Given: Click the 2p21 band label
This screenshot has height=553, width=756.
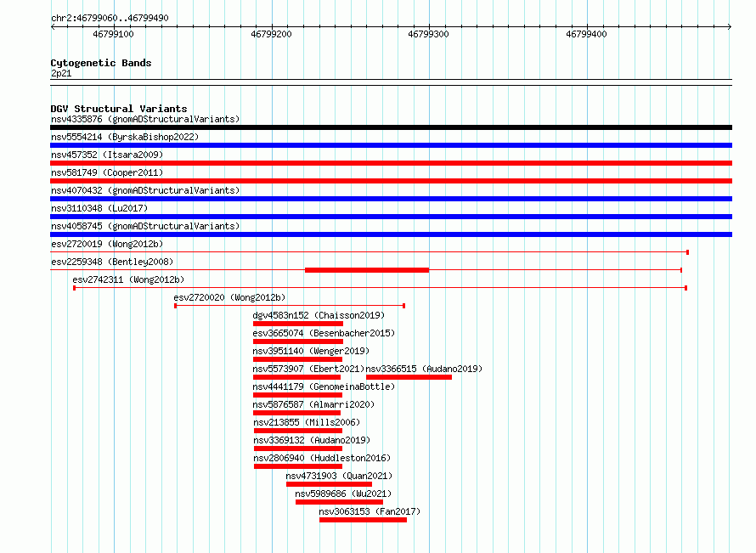Looking at the screenshot, I should 61,73.
